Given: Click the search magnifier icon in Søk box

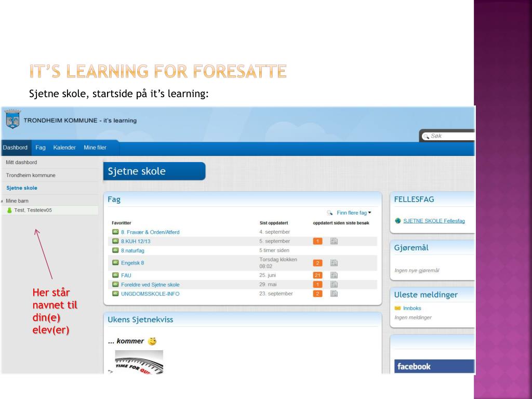Looking at the screenshot, I should 426,137.
